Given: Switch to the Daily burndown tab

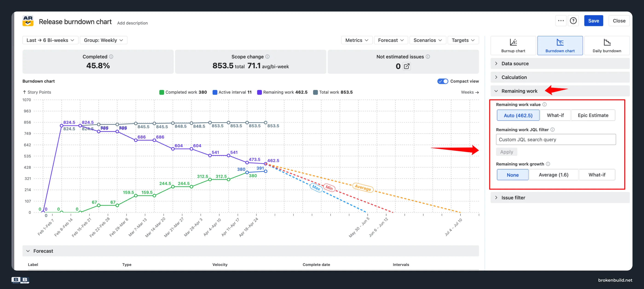Looking at the screenshot, I should coord(607,46).
